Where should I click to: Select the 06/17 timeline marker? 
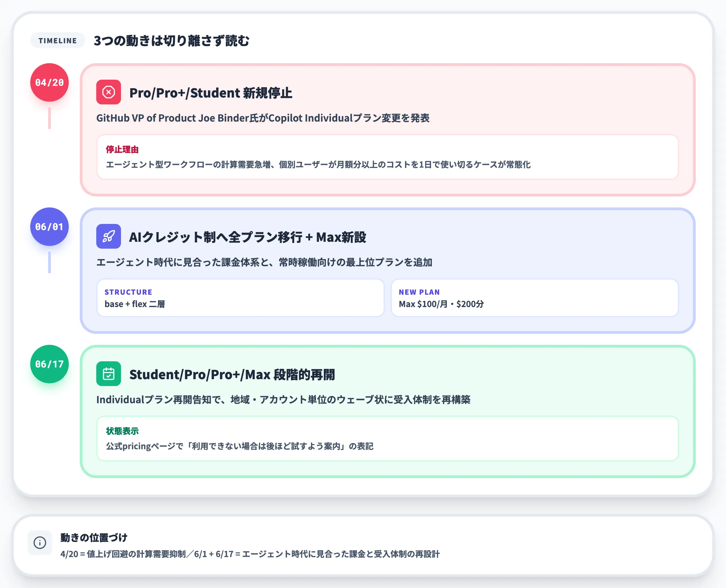pos(49,364)
